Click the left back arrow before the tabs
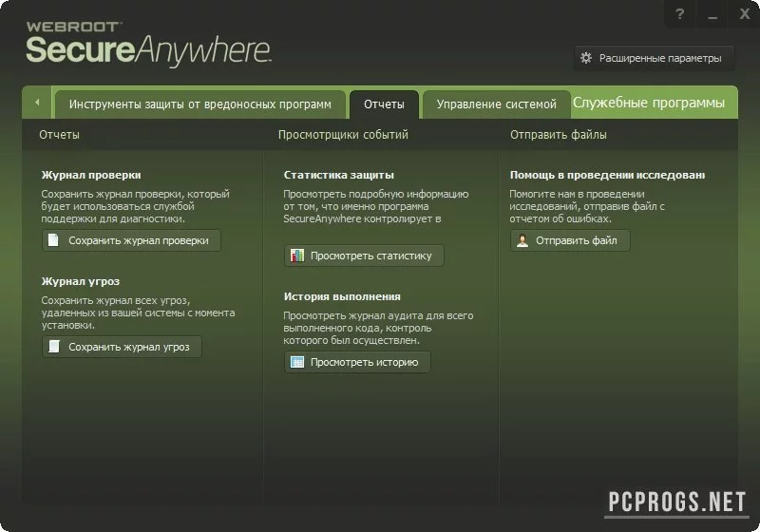This screenshot has height=532, width=760. pyautogui.click(x=37, y=103)
